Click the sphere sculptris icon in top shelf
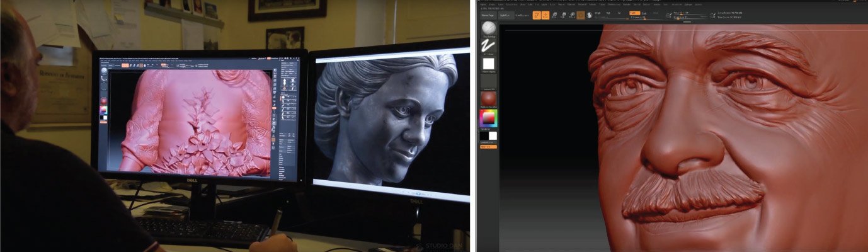This screenshot has height=252, width=868. click(x=589, y=15)
